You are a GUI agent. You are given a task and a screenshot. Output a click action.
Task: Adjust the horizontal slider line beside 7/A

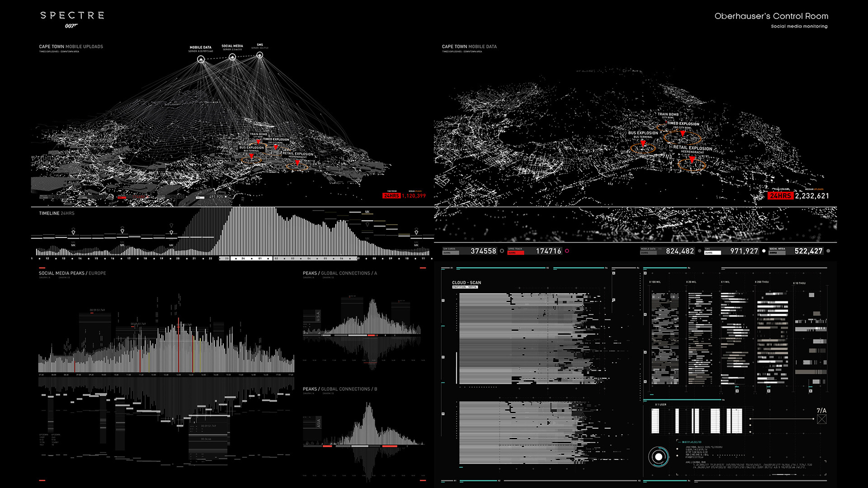pyautogui.click(x=781, y=419)
